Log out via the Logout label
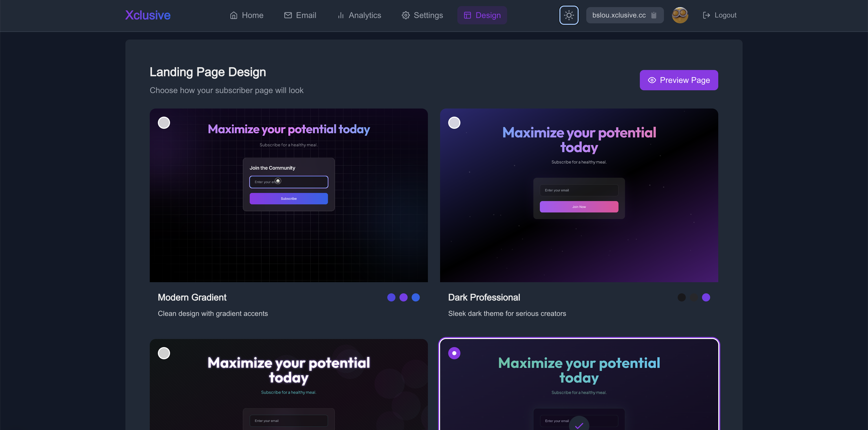 point(725,15)
